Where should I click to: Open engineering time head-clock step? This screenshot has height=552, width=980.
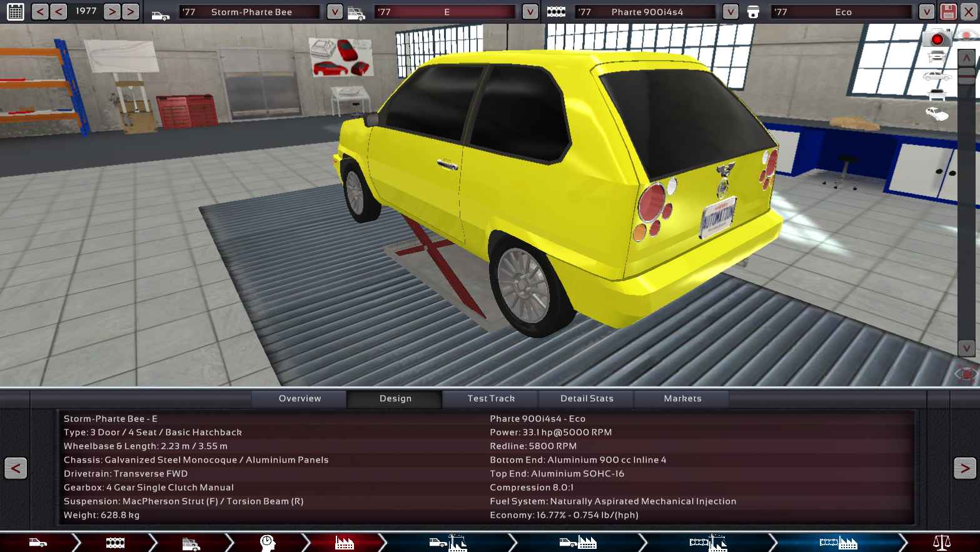click(268, 543)
